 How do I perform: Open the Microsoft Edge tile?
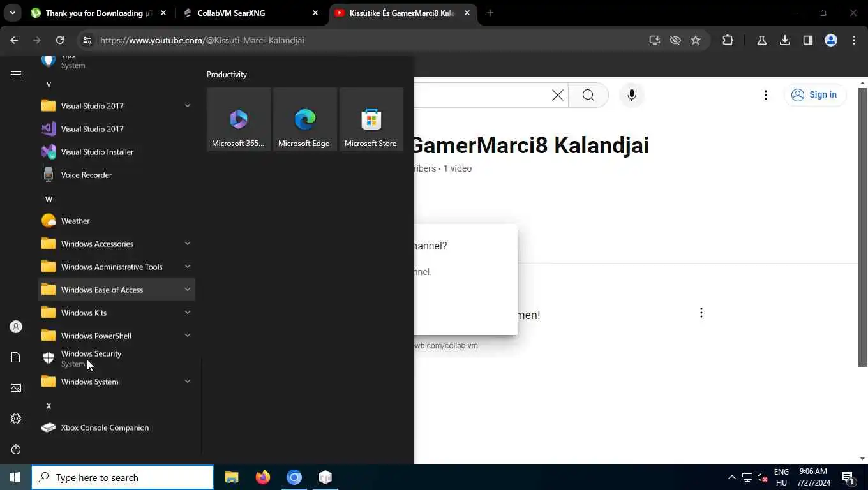tap(305, 119)
